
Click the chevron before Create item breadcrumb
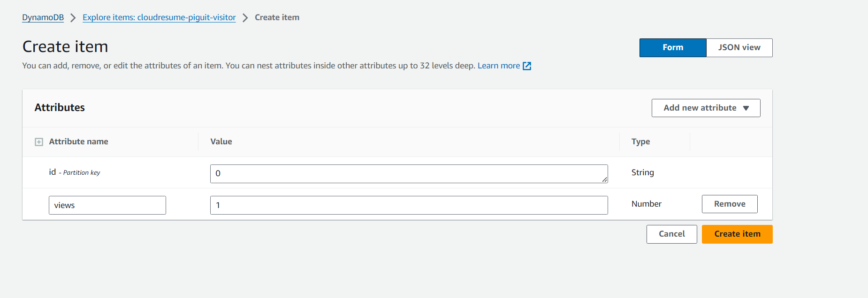coord(245,18)
